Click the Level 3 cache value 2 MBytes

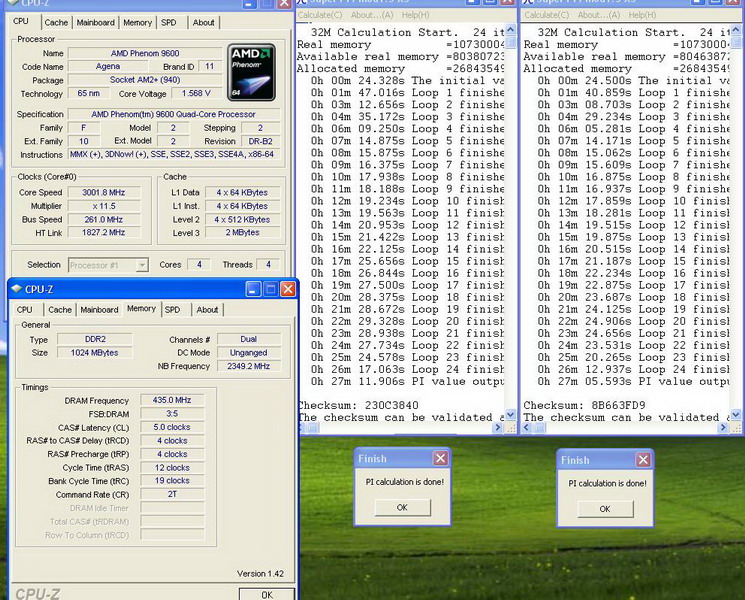point(242,233)
